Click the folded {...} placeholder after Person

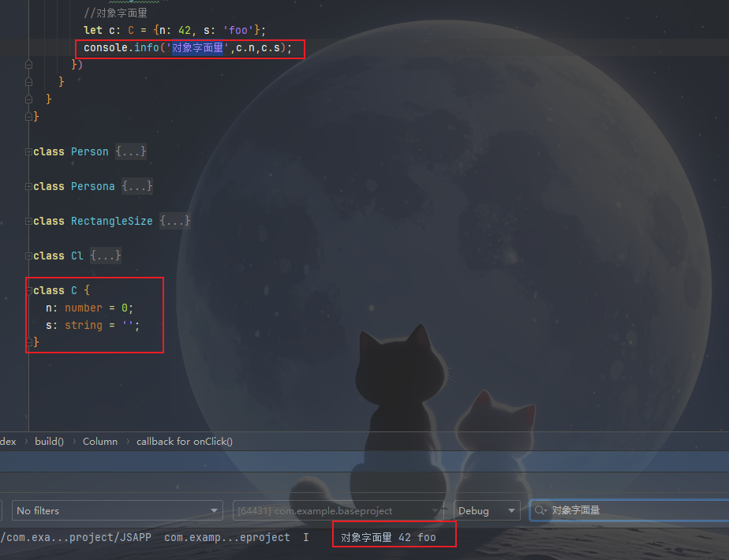pyautogui.click(x=131, y=151)
